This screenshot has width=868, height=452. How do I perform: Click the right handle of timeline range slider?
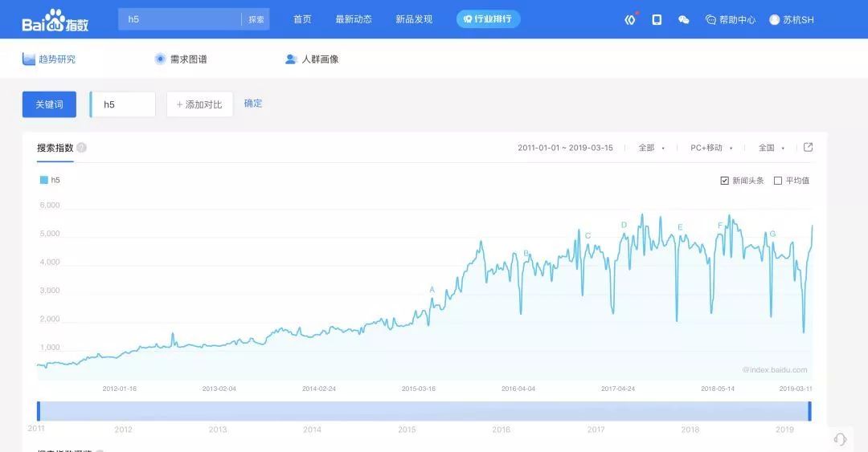[x=809, y=411]
